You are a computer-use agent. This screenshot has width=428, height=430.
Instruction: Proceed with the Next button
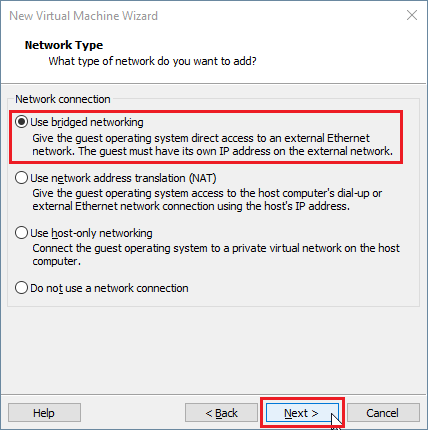[x=302, y=413]
